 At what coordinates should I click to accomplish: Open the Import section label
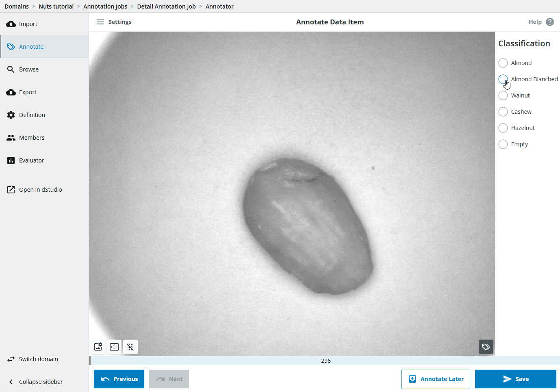pyautogui.click(x=28, y=24)
